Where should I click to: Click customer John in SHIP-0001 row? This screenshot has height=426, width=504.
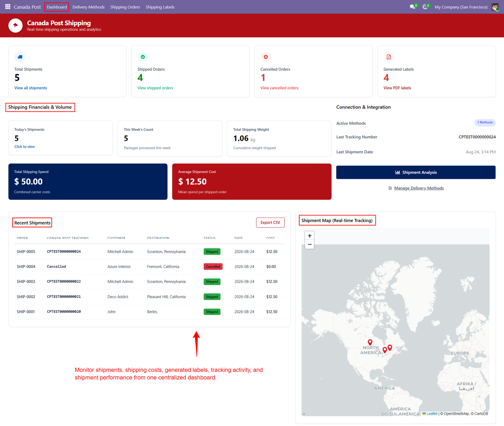[x=112, y=312]
